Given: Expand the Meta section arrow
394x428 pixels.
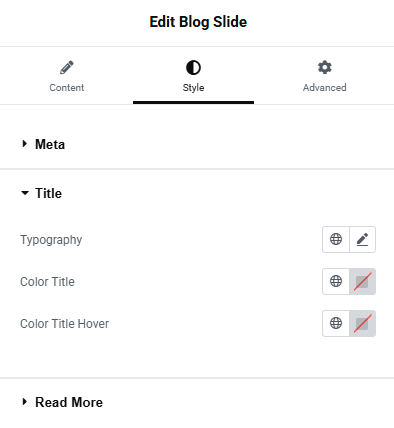Looking at the screenshot, I should 24,144.
